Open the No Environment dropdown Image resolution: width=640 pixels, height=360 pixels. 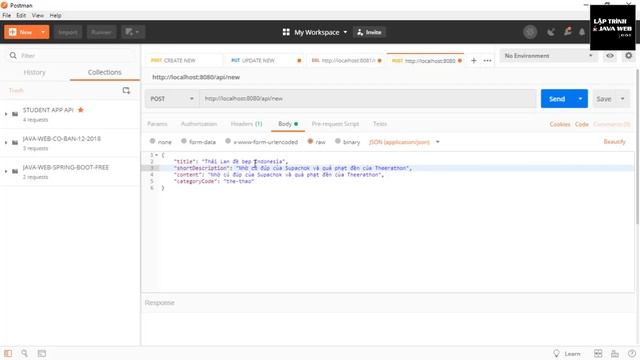pyautogui.click(x=548, y=56)
